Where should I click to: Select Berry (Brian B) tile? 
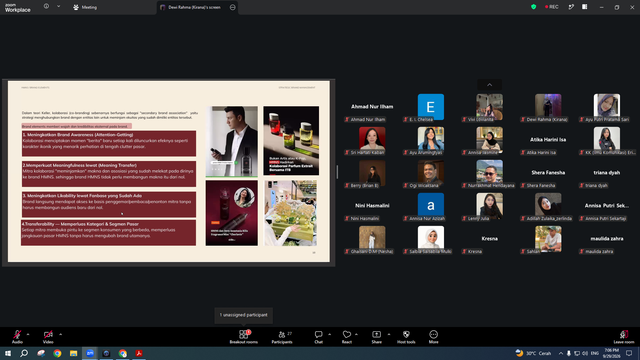pos(372,173)
